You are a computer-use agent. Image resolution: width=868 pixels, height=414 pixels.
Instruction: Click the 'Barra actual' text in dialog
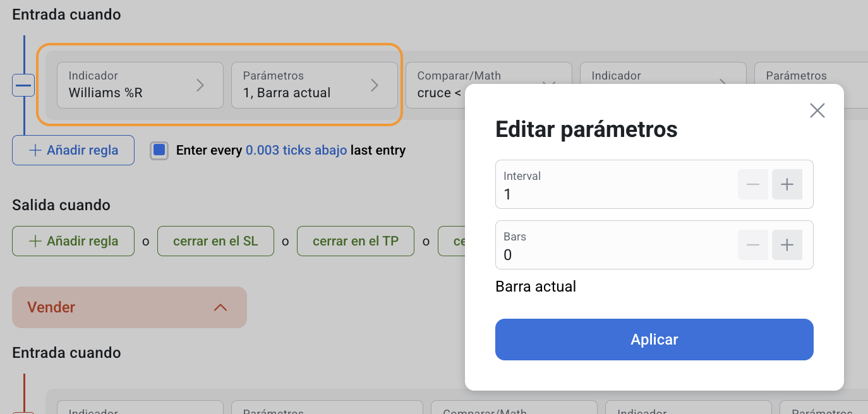tap(536, 287)
